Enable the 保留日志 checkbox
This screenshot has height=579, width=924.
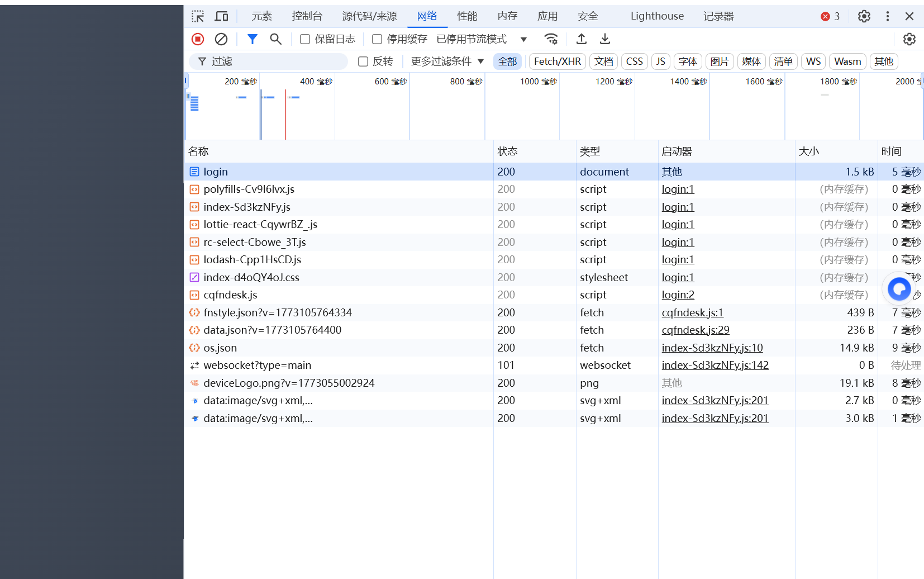pyautogui.click(x=305, y=39)
